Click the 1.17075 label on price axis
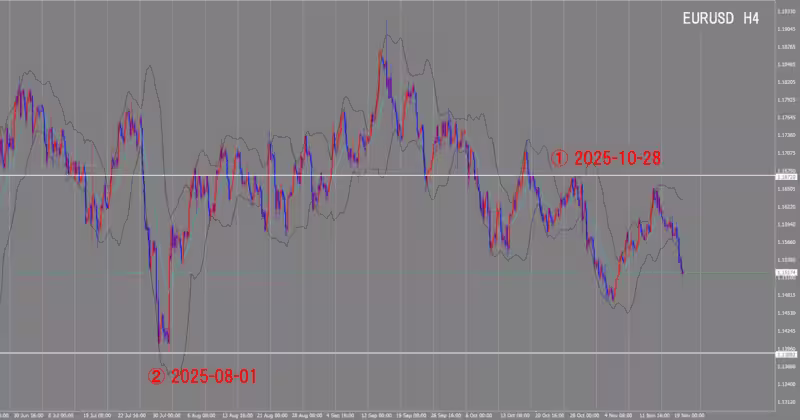800x420 pixels. (x=786, y=153)
